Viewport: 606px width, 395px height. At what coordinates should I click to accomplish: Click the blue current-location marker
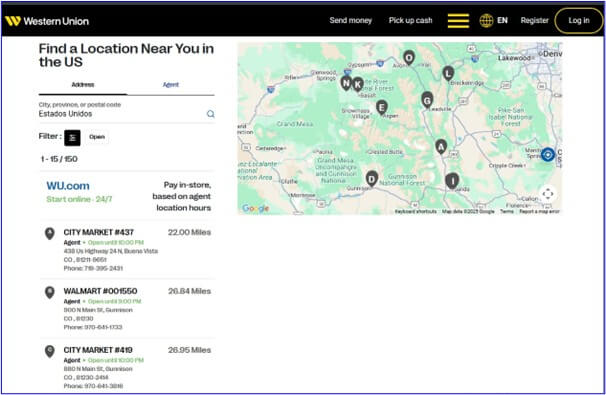click(548, 155)
